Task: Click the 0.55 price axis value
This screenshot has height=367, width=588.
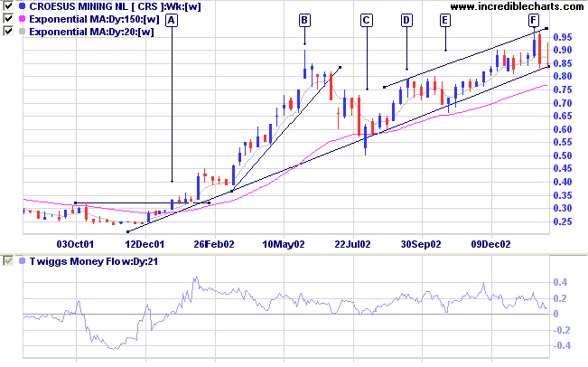Action: click(x=563, y=142)
